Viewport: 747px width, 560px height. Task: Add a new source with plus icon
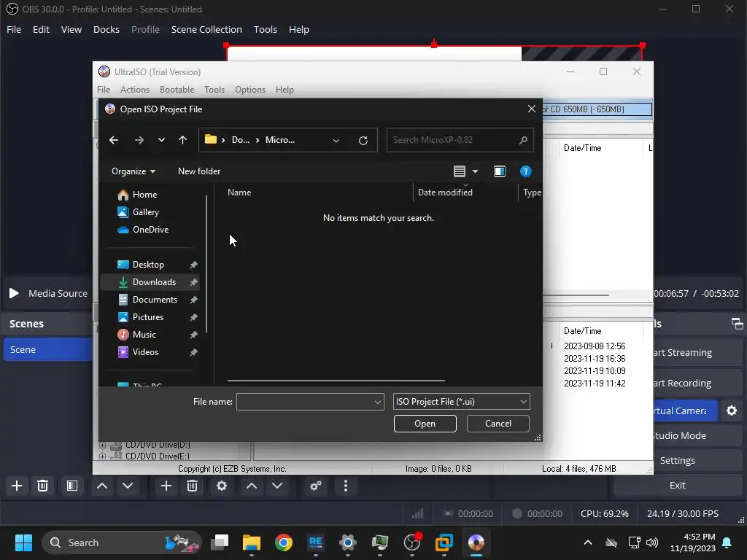click(166, 486)
